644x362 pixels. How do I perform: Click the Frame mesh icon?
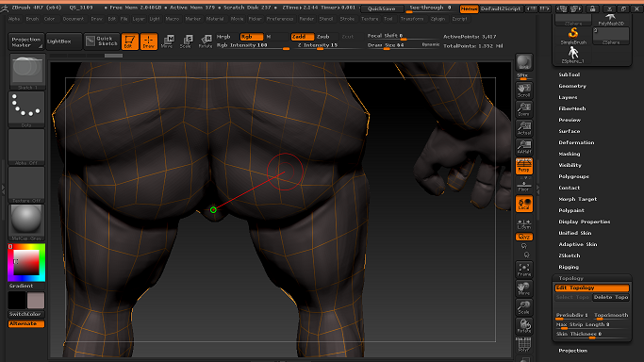coord(524,270)
